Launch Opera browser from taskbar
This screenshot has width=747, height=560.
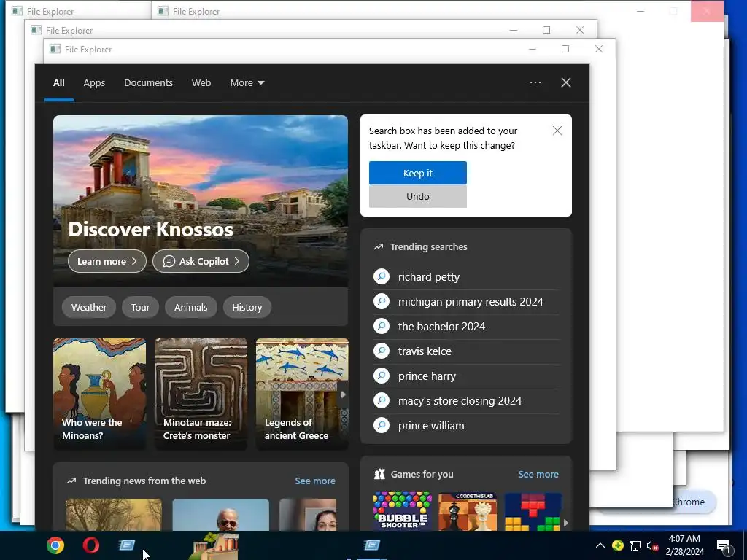coord(91,545)
